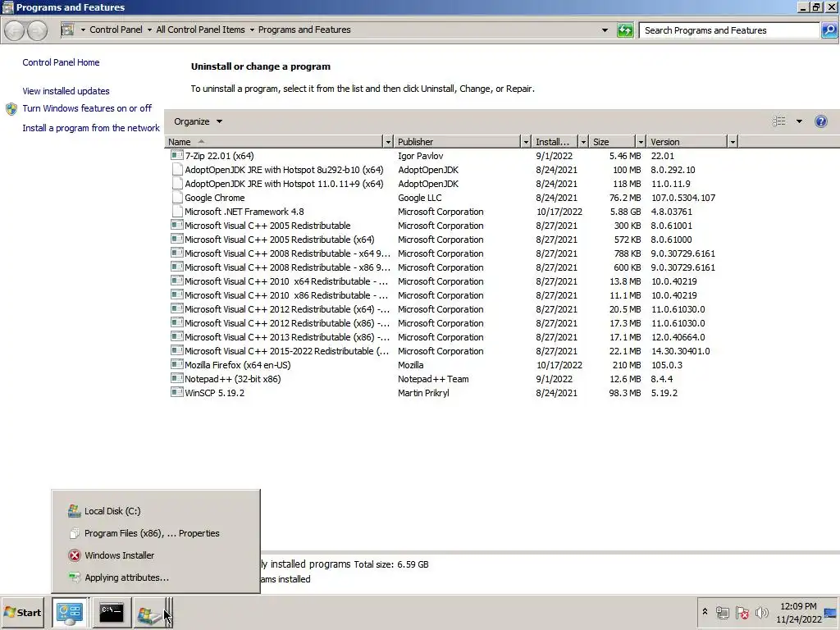Click the Notepad++ row icon

176,378
